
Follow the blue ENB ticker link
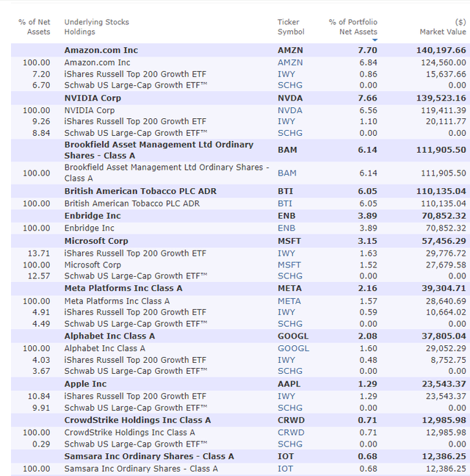[286, 228]
